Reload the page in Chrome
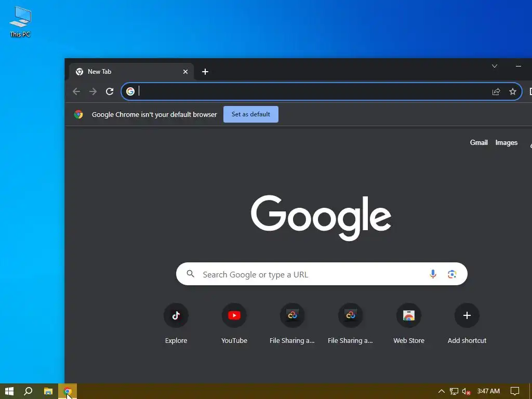The image size is (532, 399). pos(110,91)
